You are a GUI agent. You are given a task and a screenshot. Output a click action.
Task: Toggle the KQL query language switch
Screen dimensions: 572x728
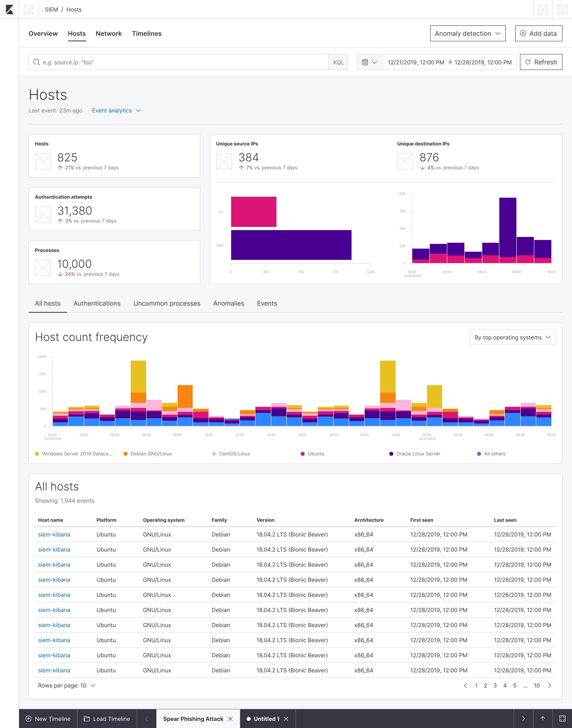pyautogui.click(x=338, y=62)
